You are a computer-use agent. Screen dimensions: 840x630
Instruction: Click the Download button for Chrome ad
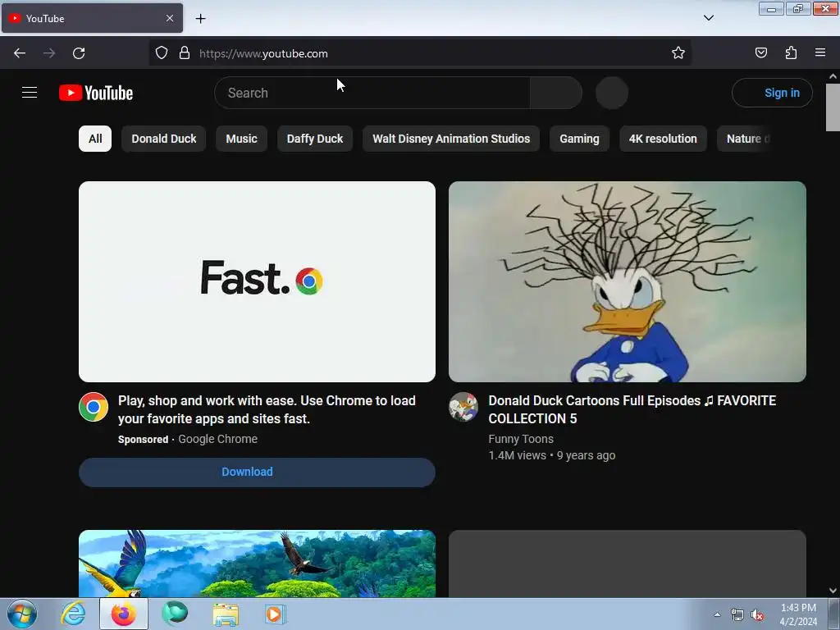pos(257,472)
